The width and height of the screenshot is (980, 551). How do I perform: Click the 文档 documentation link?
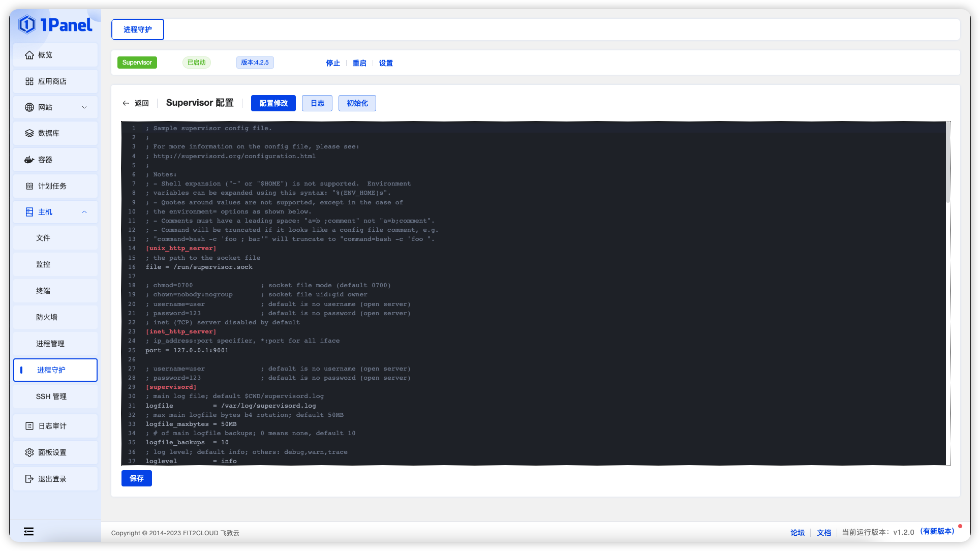824,533
